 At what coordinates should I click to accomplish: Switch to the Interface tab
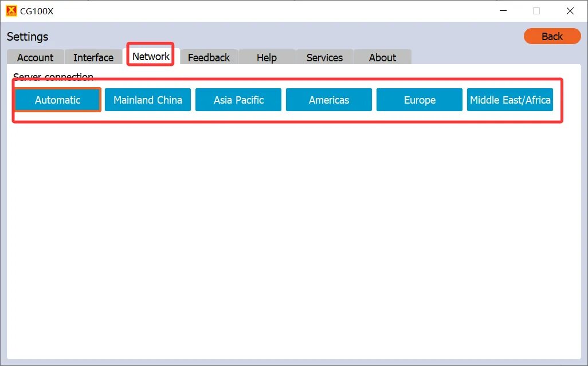93,57
